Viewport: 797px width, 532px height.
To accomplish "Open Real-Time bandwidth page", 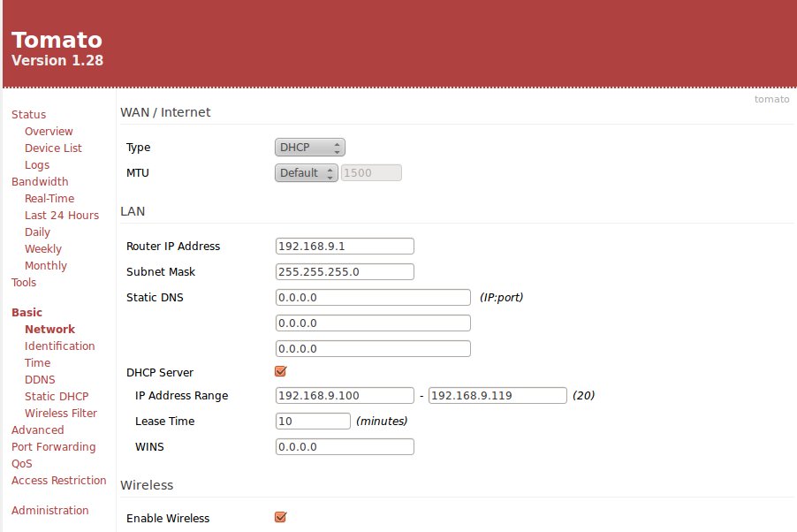I will [x=49, y=198].
